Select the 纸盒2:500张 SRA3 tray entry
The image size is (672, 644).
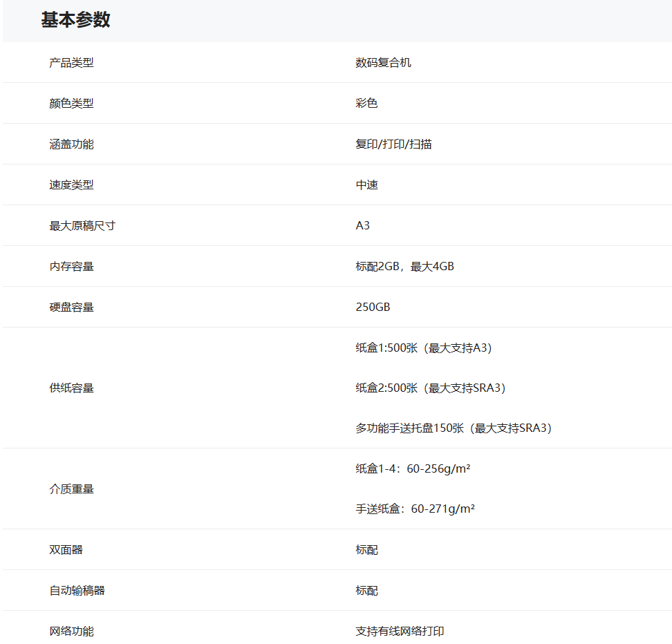[431, 388]
